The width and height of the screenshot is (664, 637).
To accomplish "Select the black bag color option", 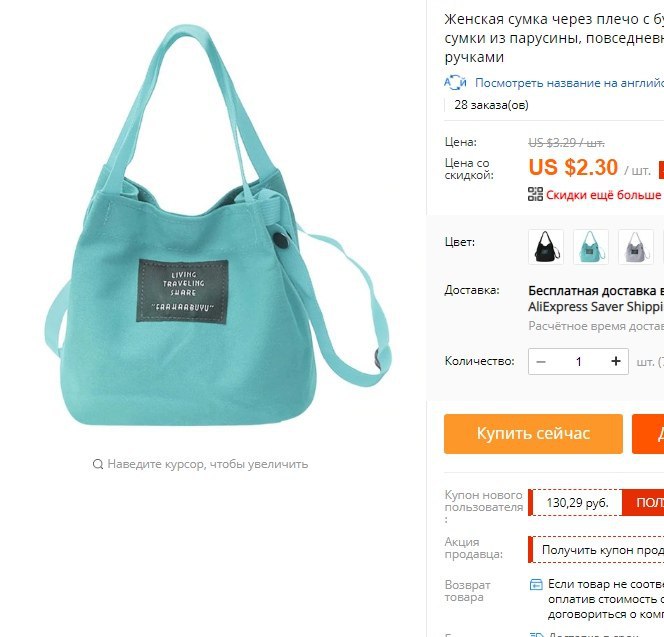I will point(546,247).
